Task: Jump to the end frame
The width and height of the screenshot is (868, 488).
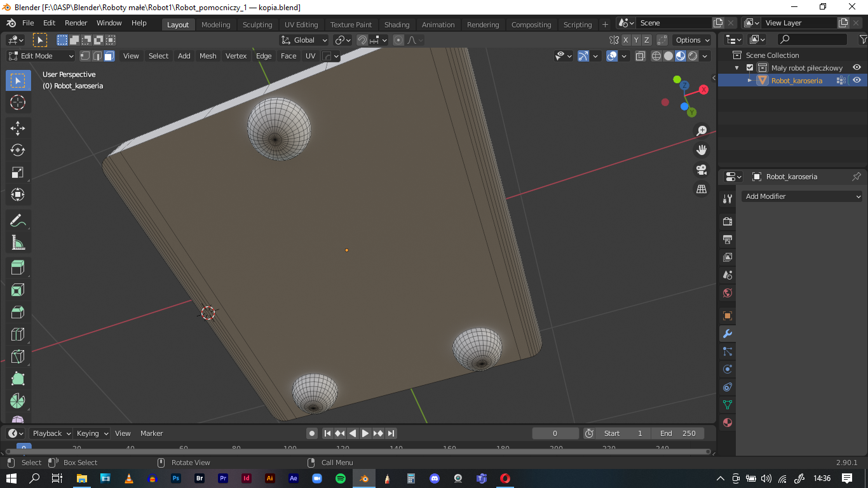Action: tap(391, 433)
